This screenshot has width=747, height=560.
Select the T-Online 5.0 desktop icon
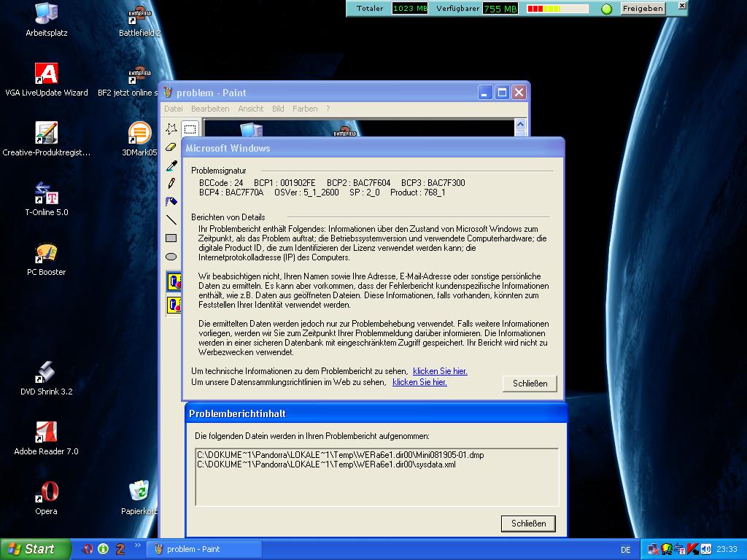coord(46,200)
